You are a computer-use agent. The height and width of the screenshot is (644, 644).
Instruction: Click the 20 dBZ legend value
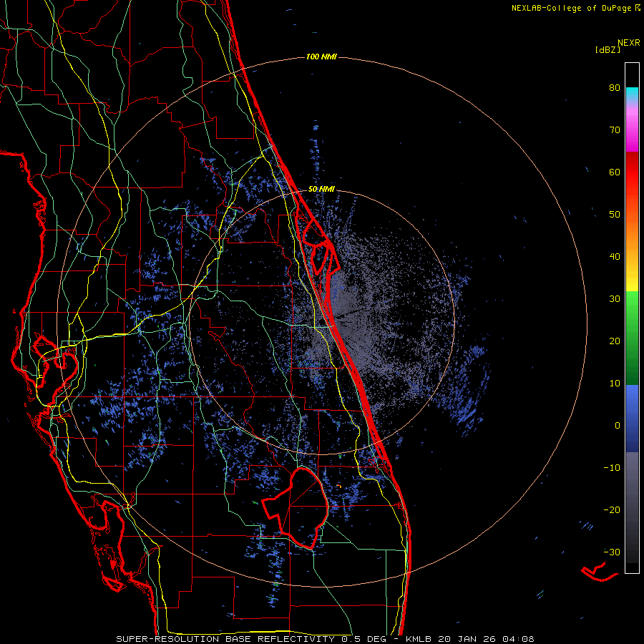(615, 341)
